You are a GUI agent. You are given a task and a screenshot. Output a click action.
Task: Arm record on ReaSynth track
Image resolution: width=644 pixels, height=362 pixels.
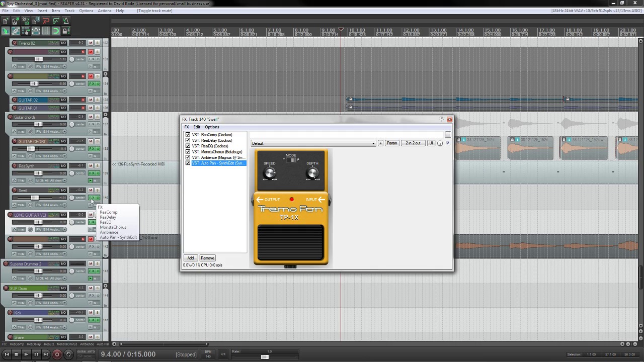point(14,166)
